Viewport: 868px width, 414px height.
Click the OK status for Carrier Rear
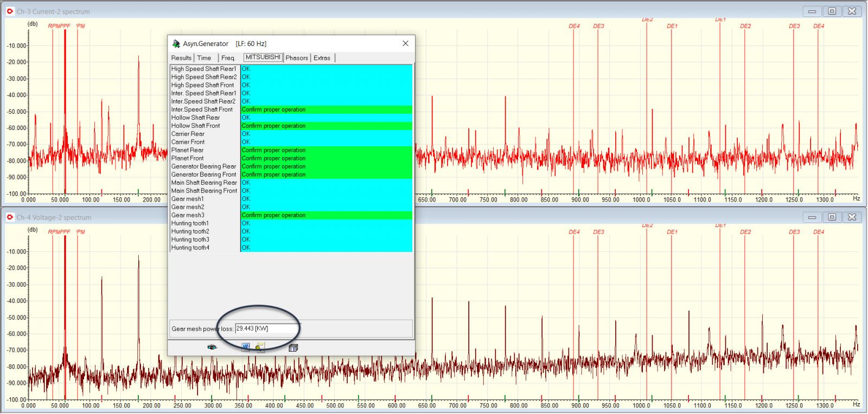(x=327, y=134)
